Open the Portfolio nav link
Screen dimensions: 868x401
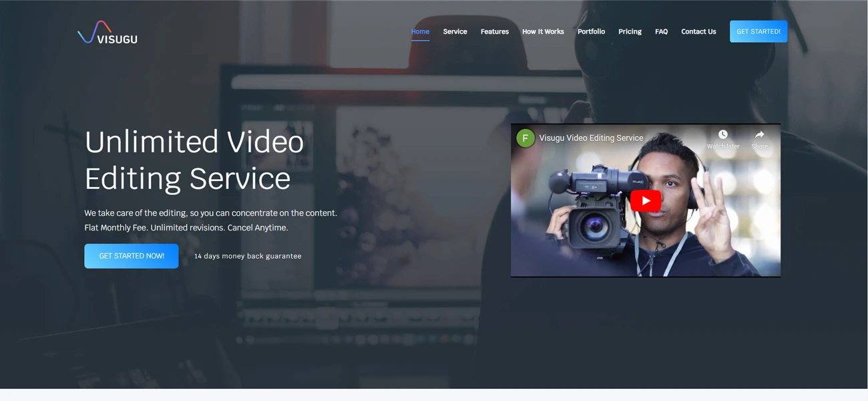tap(591, 31)
